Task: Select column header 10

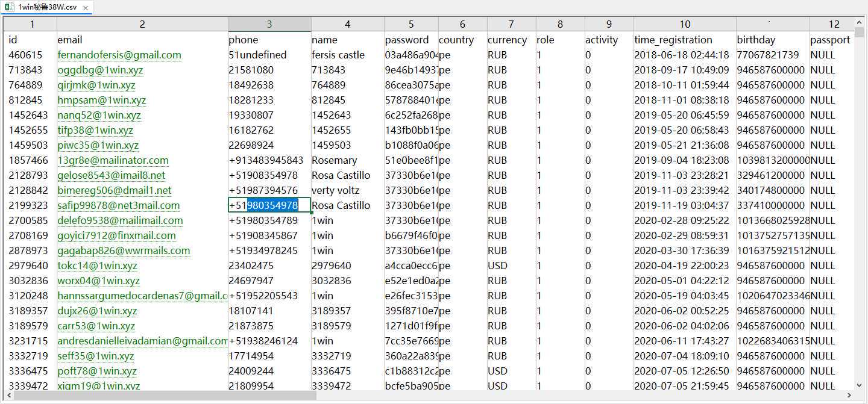Action: (685, 24)
